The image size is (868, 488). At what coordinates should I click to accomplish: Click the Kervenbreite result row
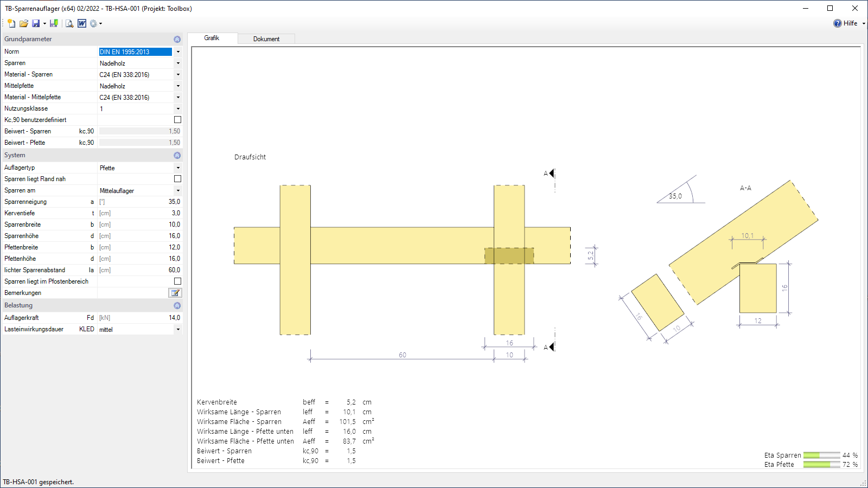[x=284, y=402]
